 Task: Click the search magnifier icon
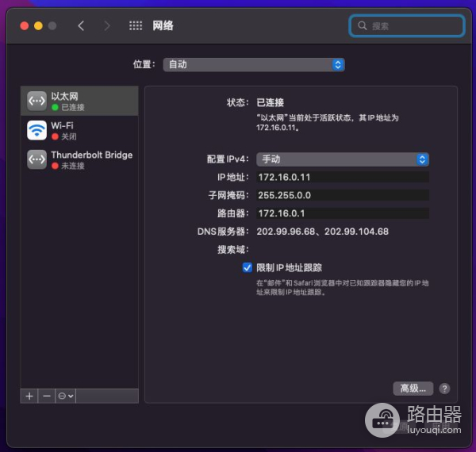[x=362, y=25]
